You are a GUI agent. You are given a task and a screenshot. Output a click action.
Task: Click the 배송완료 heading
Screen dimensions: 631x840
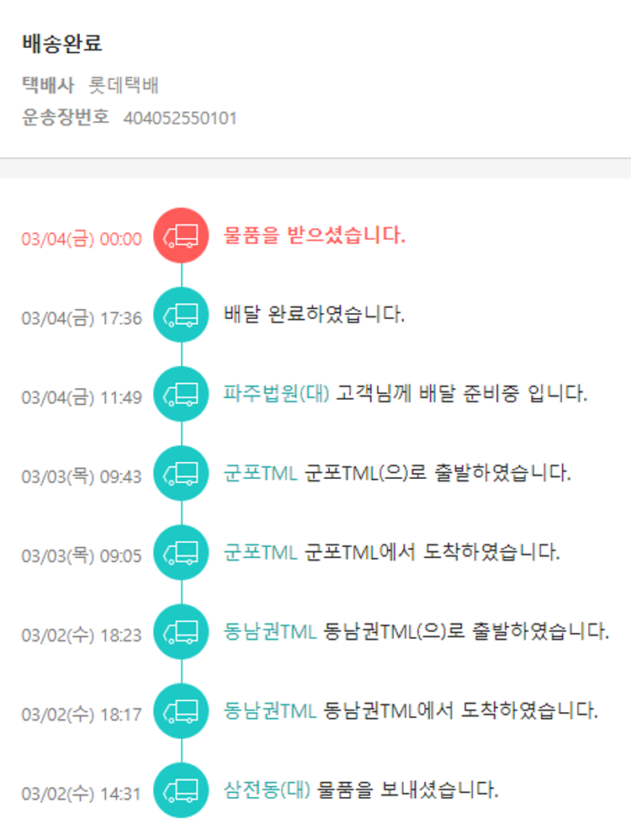click(62, 44)
